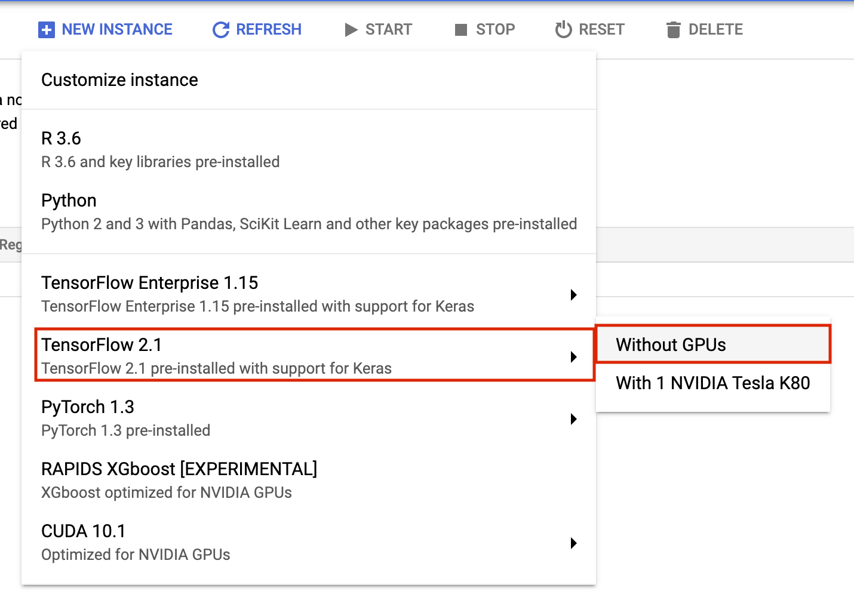
Task: Click the NEW INSTANCE button label
Action: [x=117, y=29]
